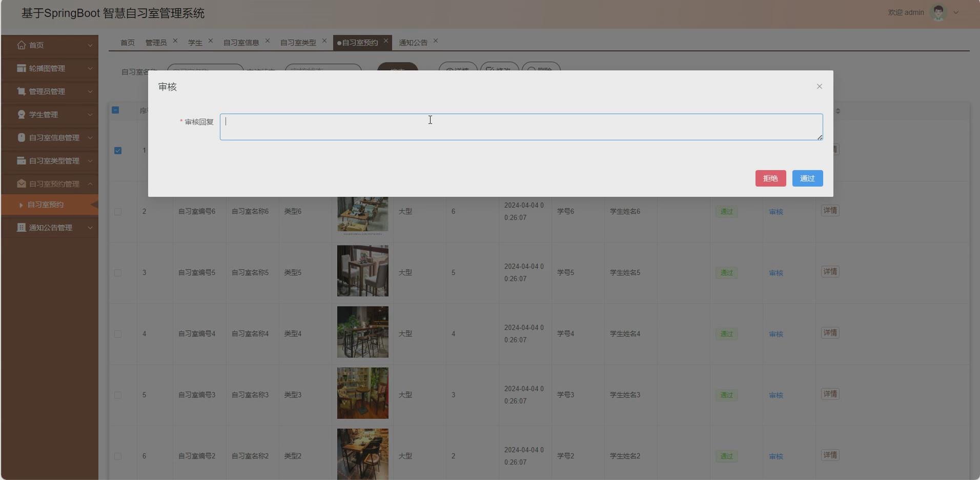Collapse the 自习室预约管理 menu chevron
980x480 pixels.
pos(90,184)
